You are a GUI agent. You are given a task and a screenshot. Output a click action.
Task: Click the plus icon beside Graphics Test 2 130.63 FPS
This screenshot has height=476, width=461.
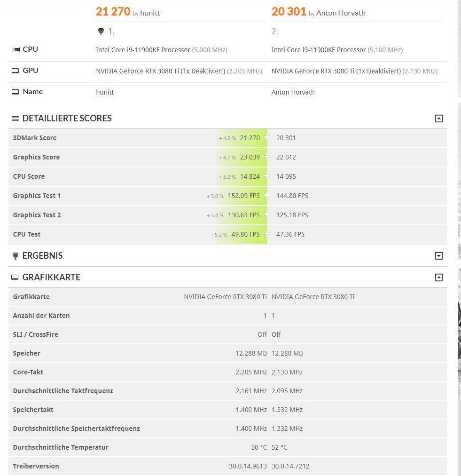[266, 214]
